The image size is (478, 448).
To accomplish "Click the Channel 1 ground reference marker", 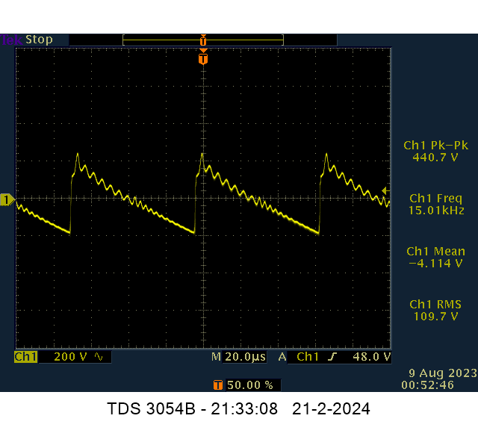I will (7, 199).
